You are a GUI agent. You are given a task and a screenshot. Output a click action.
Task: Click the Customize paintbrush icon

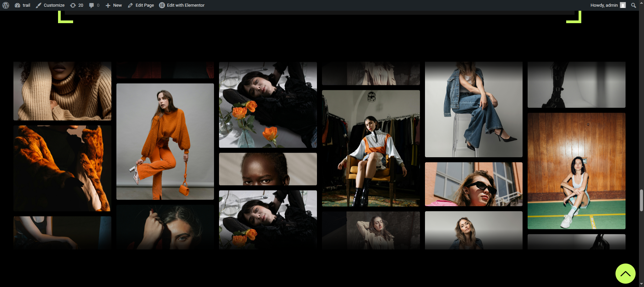point(39,5)
